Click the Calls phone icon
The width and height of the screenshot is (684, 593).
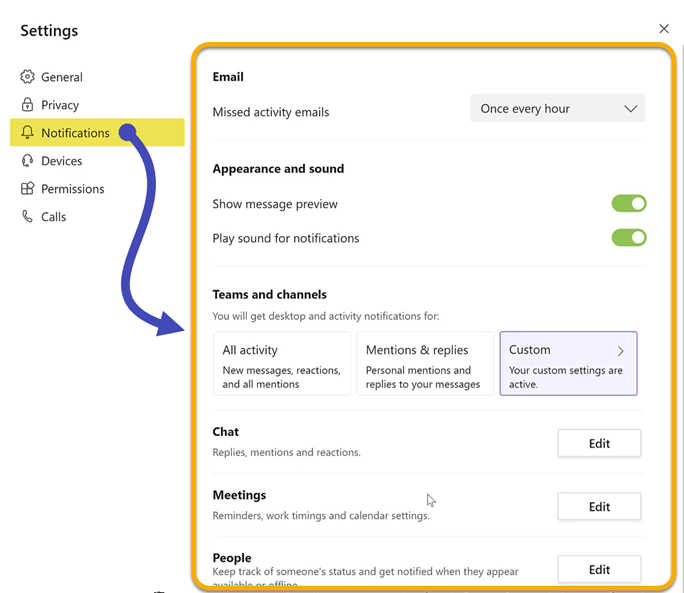click(x=27, y=216)
